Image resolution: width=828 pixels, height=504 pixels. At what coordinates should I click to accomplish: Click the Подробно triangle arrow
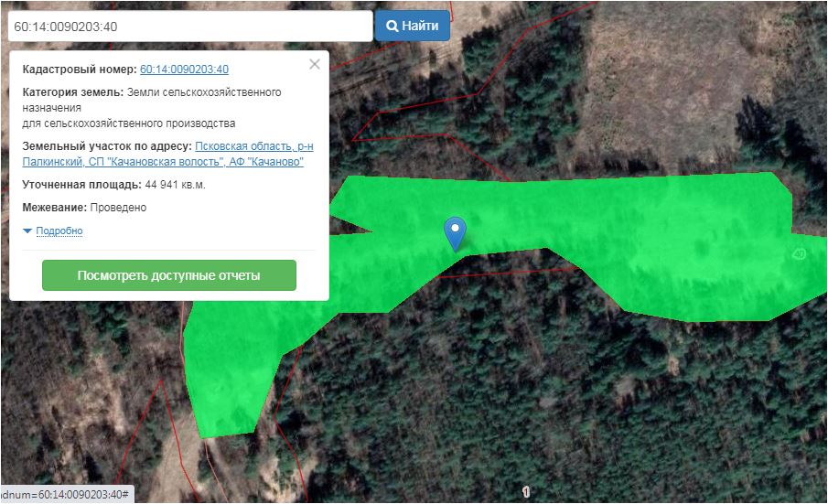pyautogui.click(x=27, y=231)
